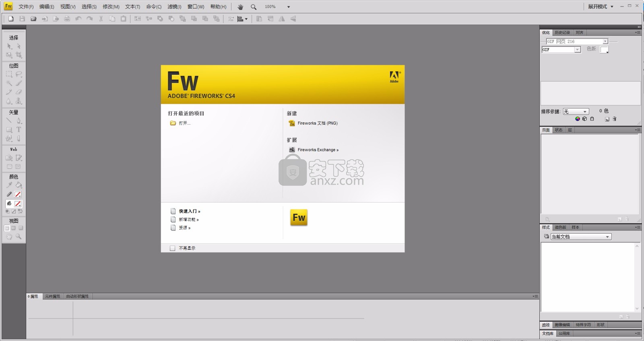Select the Lasso tool
This screenshot has height=341, width=644.
tap(19, 74)
